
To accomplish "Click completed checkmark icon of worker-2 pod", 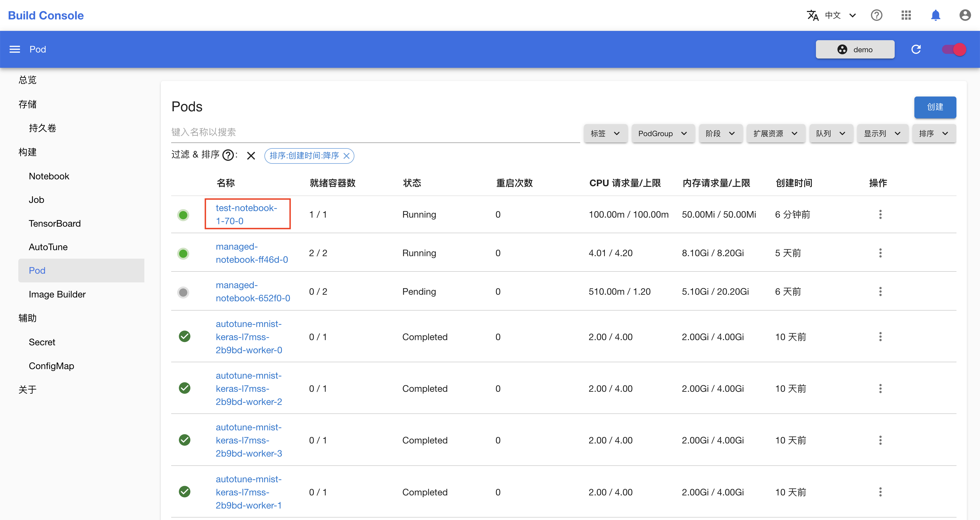I will (185, 388).
